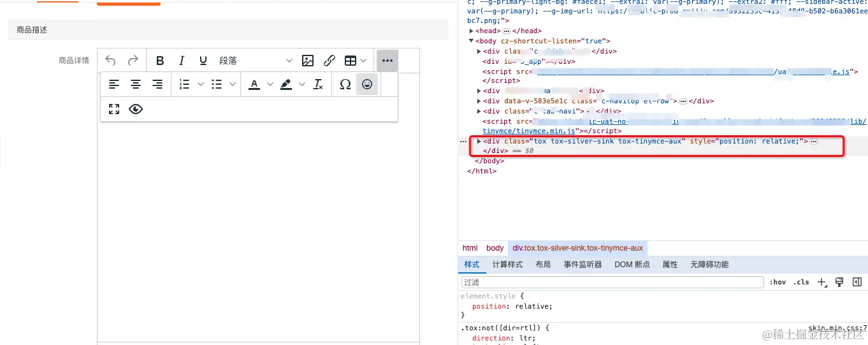868x345 pixels.
Task: Open the skin.min.css:7 source link
Action: (x=837, y=328)
